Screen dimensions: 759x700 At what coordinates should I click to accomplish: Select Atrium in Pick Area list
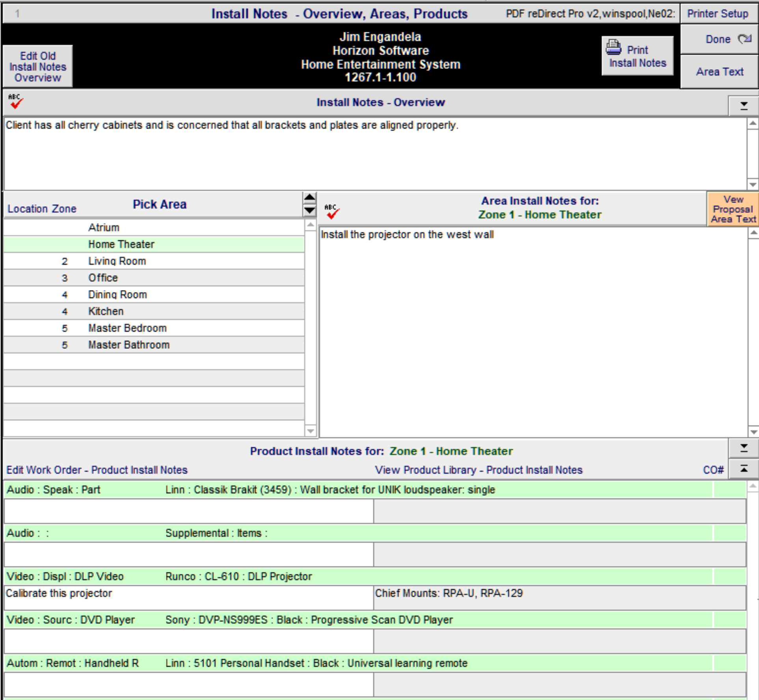[154, 227]
